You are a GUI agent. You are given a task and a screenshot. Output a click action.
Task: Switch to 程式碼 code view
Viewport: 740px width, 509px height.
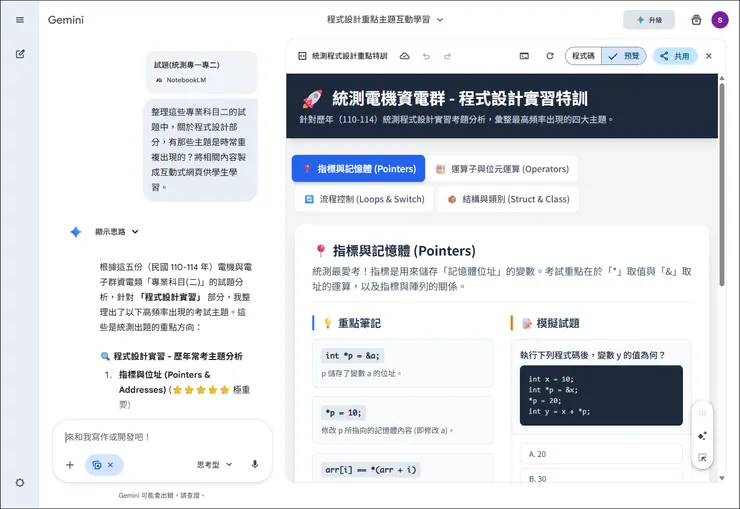583,56
